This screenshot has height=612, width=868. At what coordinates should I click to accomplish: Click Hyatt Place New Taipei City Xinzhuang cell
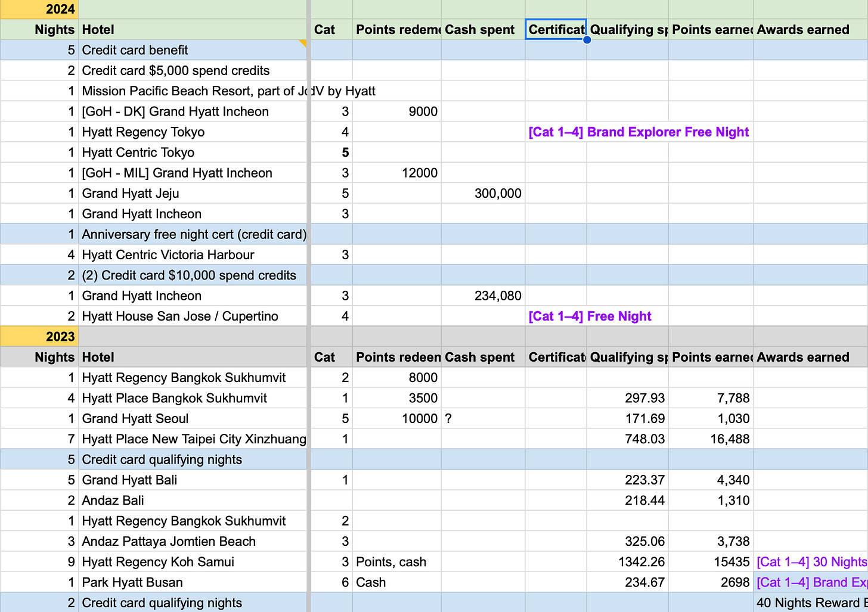[193, 439]
